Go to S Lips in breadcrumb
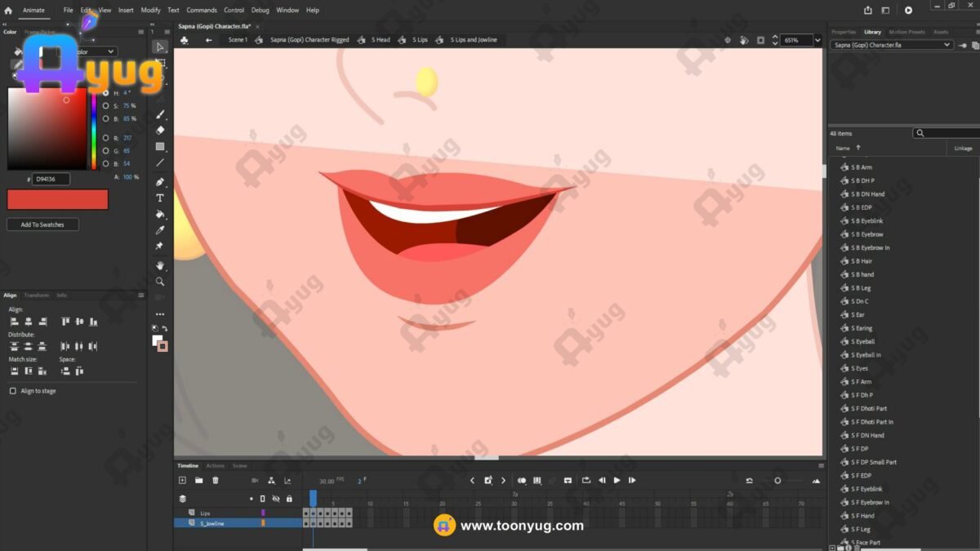 pyautogui.click(x=420, y=40)
